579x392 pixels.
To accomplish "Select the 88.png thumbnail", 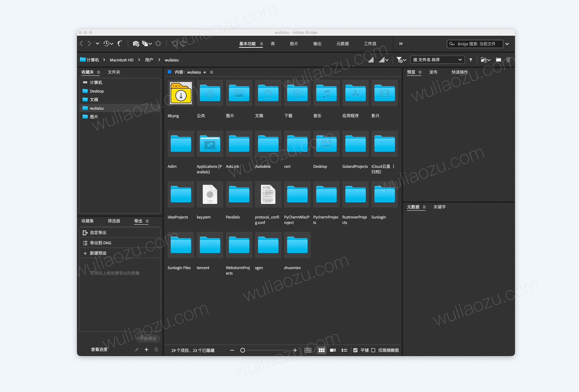I will (x=181, y=93).
